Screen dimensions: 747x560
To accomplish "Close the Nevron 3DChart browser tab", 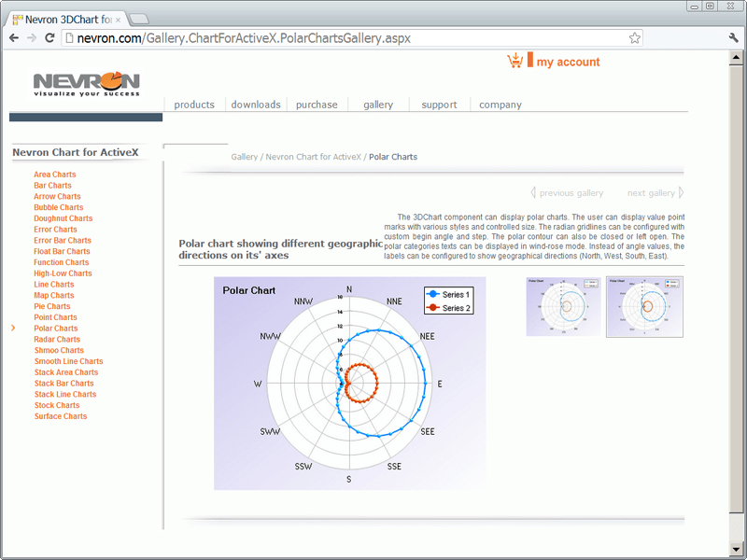I will tap(118, 19).
